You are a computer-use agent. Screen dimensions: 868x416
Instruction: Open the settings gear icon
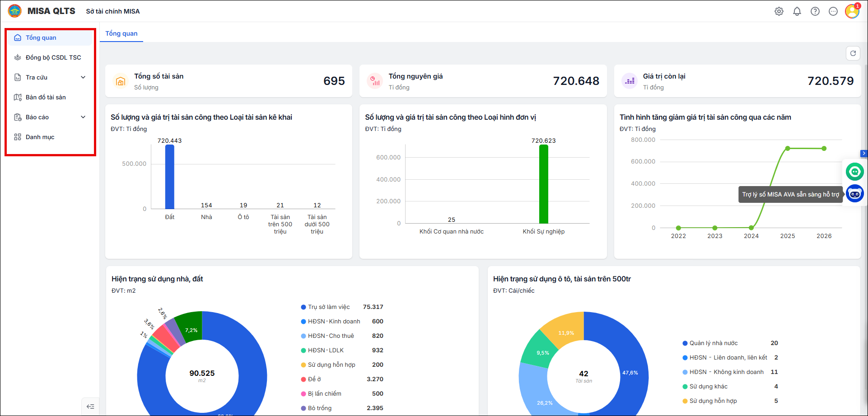coord(779,11)
